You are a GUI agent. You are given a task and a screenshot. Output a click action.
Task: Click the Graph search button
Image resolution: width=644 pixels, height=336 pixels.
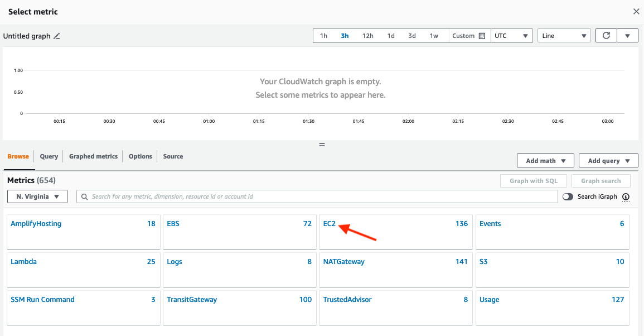[601, 181]
